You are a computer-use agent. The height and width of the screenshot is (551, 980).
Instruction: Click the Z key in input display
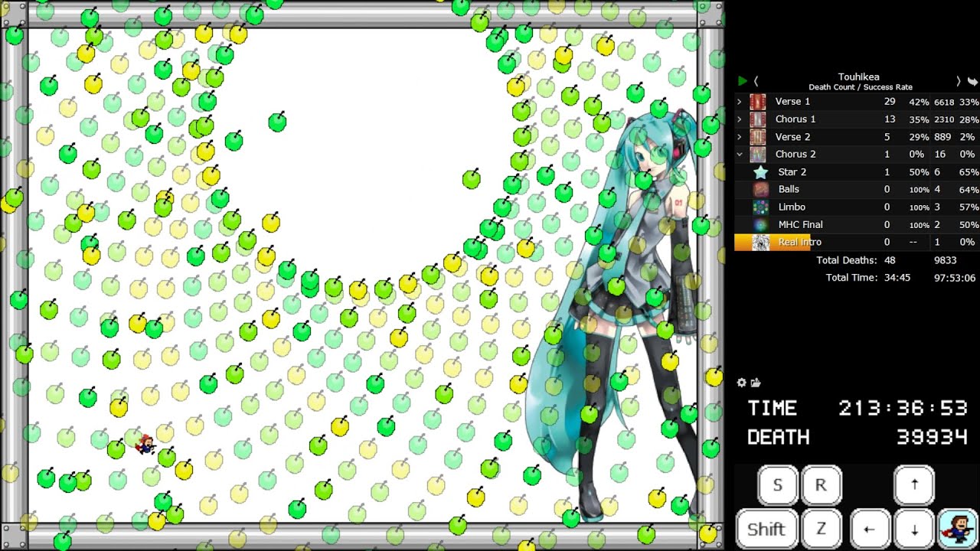tap(821, 529)
